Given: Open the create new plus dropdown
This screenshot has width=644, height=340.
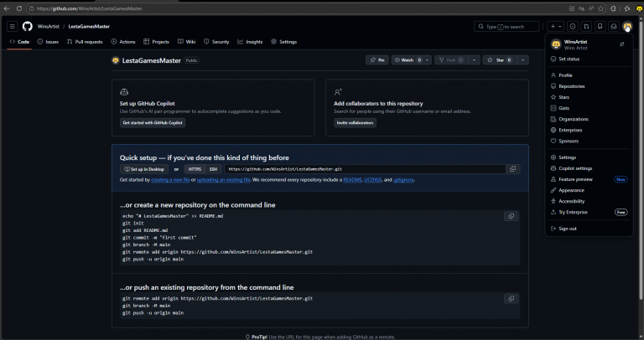Looking at the screenshot, I should 555,26.
